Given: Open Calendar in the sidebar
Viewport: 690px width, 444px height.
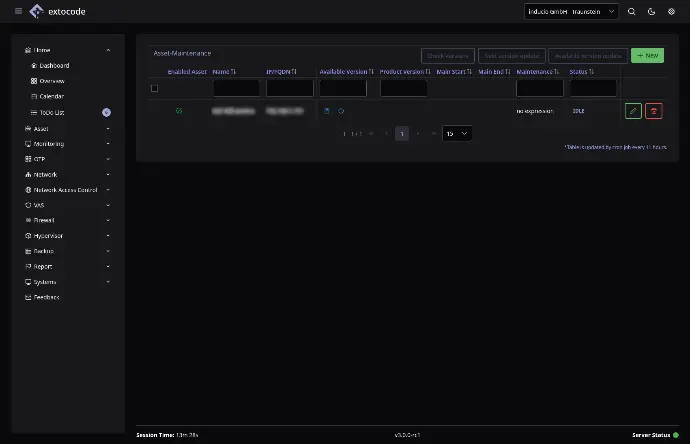Looking at the screenshot, I should click(x=52, y=96).
